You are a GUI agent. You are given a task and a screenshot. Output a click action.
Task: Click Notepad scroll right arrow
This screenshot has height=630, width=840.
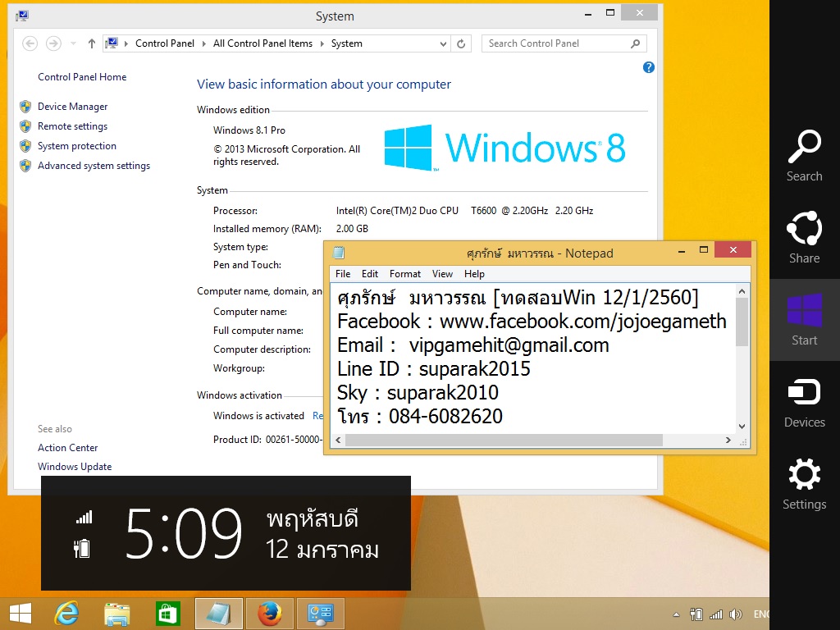point(728,440)
